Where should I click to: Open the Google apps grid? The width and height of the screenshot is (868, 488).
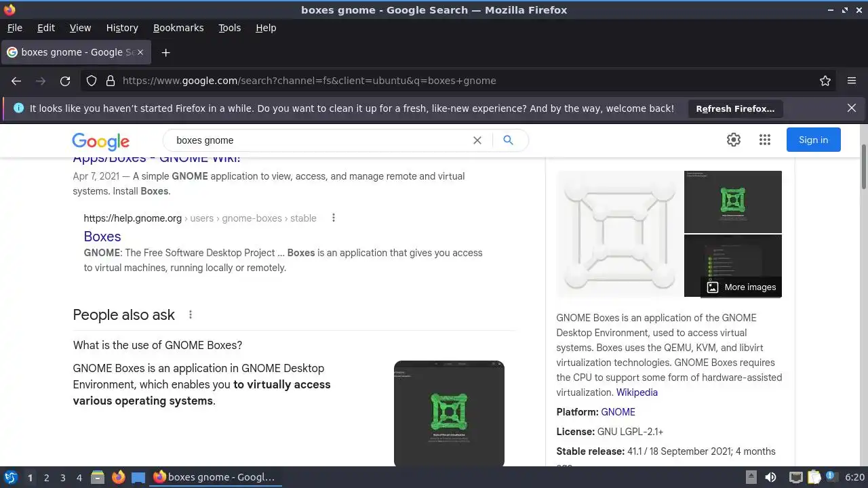(765, 140)
